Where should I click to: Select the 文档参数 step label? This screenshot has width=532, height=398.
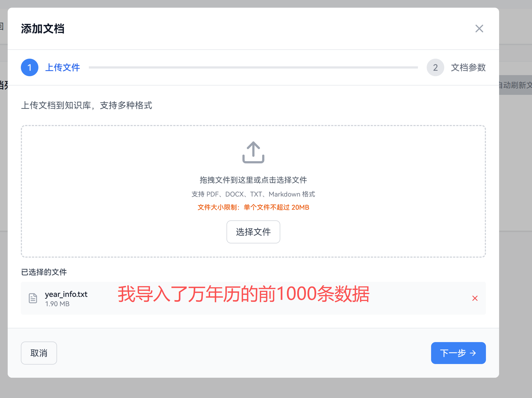coord(468,67)
